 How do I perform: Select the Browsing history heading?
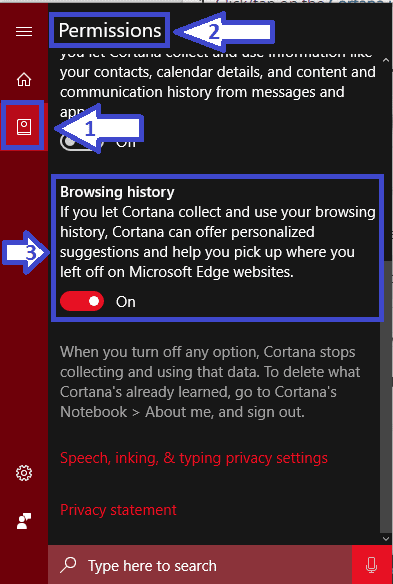pyautogui.click(x=117, y=192)
